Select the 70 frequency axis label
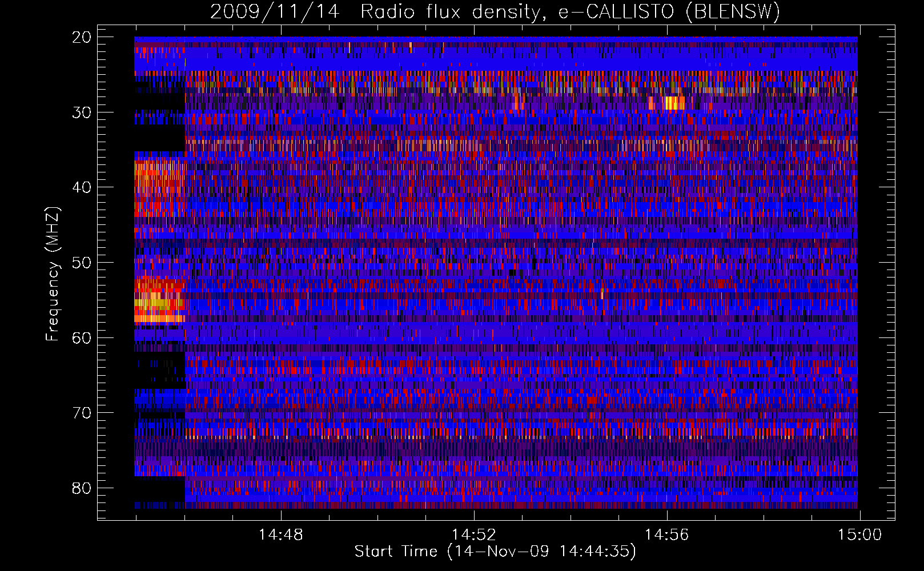This screenshot has width=924, height=571. pos(82,413)
